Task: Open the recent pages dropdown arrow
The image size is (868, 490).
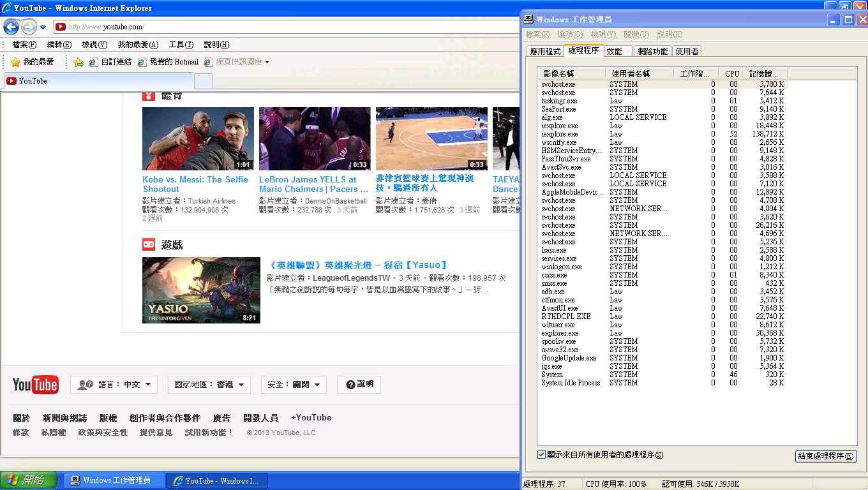Action: click(x=43, y=27)
